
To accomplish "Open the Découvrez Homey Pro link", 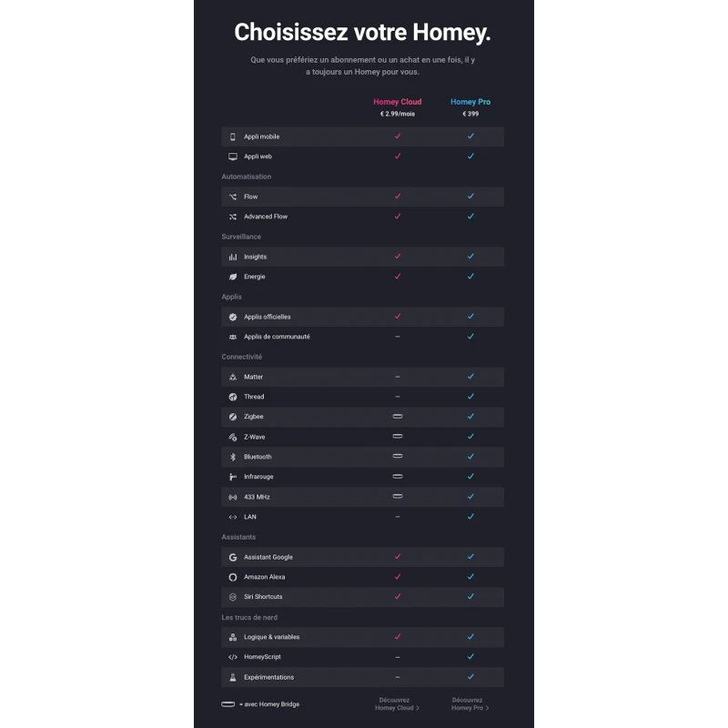I will (x=470, y=703).
